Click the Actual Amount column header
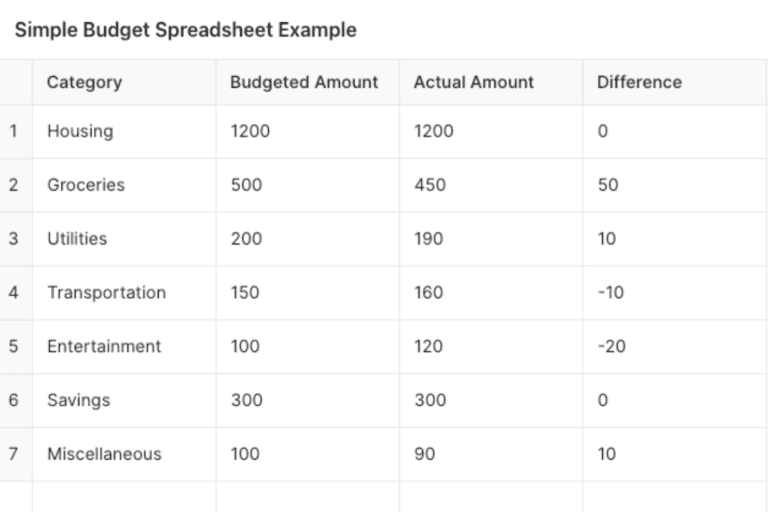Screen dimensions: 768x512 coord(473,82)
